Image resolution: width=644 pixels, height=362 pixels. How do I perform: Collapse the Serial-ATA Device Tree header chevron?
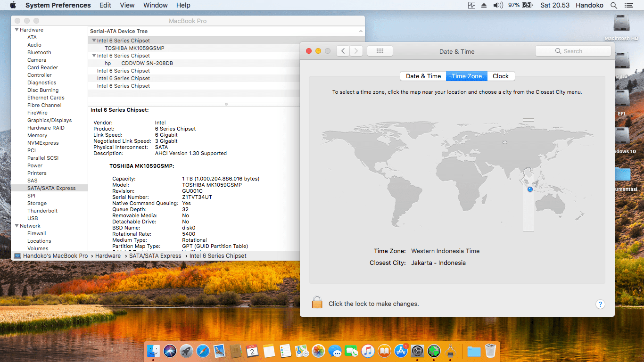361,31
